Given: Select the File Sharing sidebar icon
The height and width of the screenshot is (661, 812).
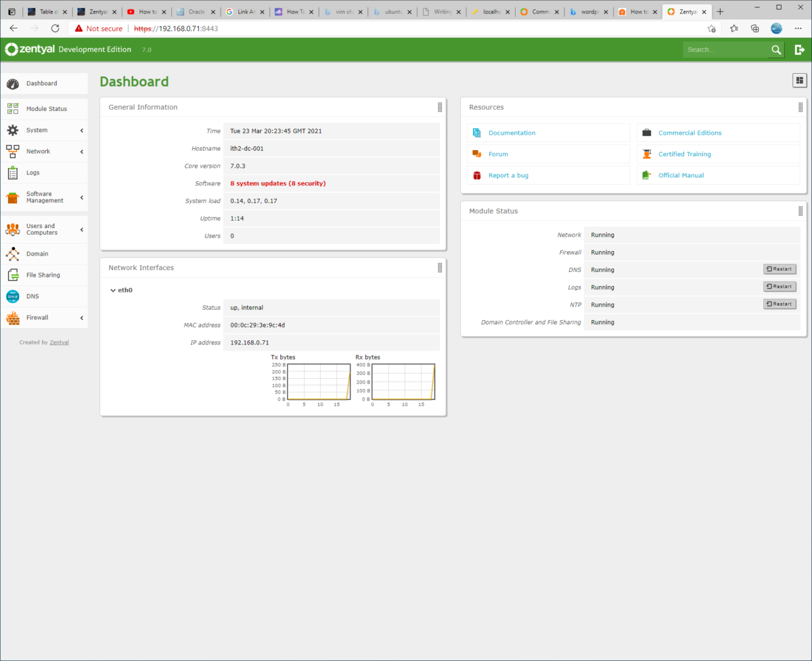Looking at the screenshot, I should [12, 275].
